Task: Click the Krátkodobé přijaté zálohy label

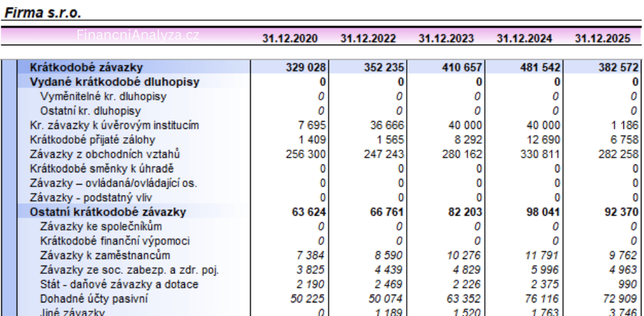Action: 93,139
